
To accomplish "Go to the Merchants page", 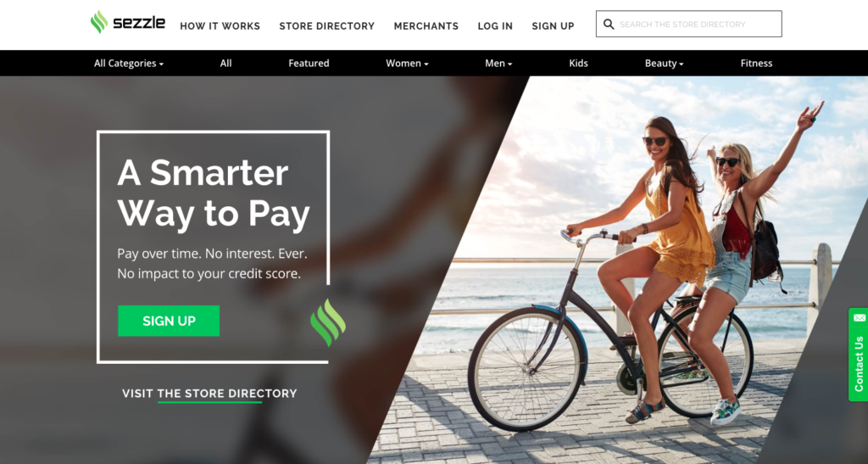I will coord(426,26).
